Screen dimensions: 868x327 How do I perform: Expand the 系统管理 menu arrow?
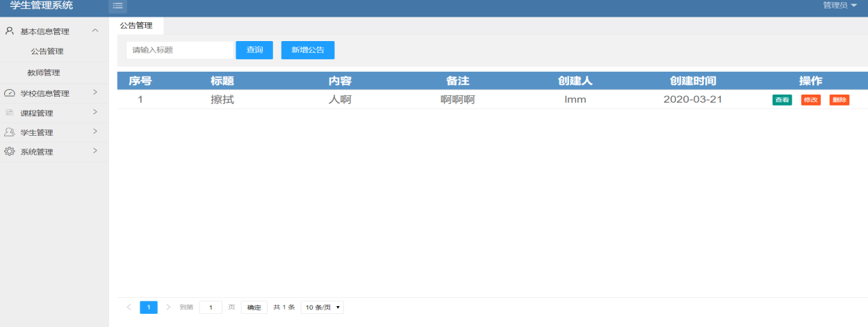95,151
